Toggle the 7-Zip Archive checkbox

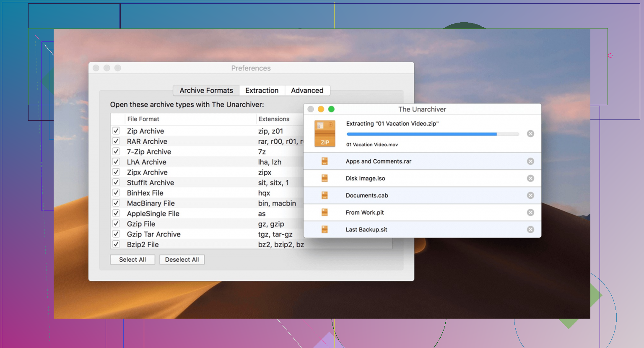pyautogui.click(x=117, y=151)
